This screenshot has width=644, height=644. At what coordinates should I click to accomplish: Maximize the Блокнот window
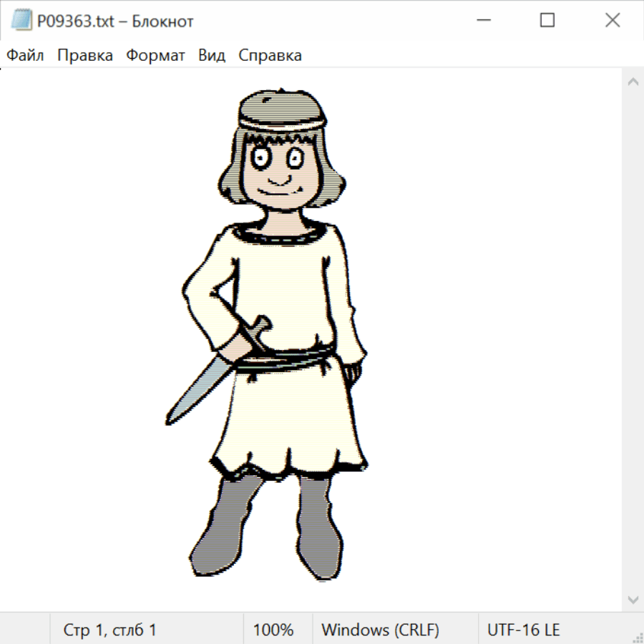pos(547,21)
